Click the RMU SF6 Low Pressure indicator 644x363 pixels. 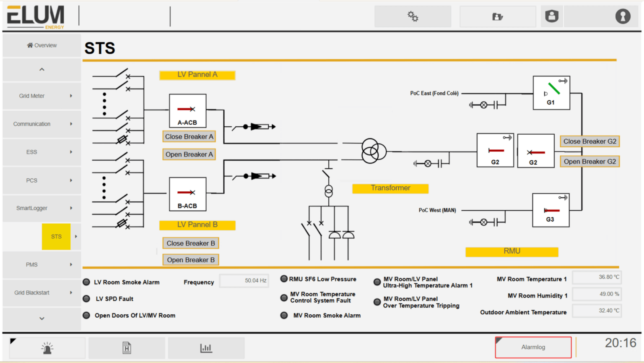pyautogui.click(x=284, y=279)
